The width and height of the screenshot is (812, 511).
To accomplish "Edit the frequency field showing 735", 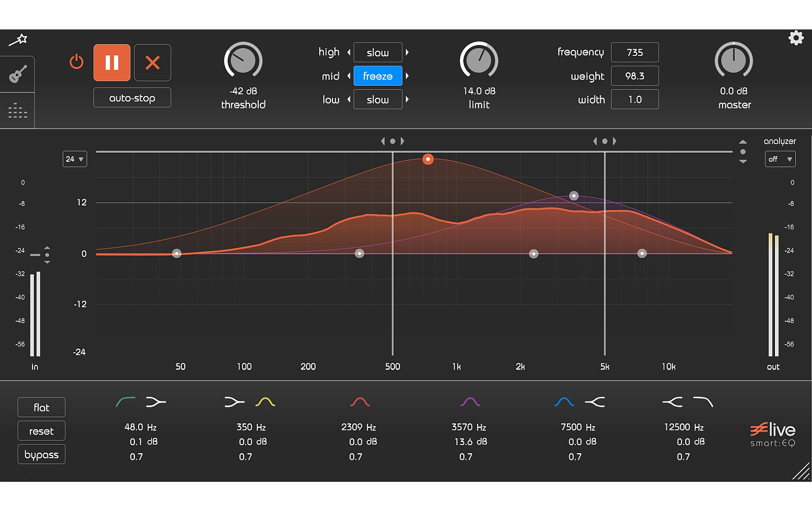I will point(635,52).
